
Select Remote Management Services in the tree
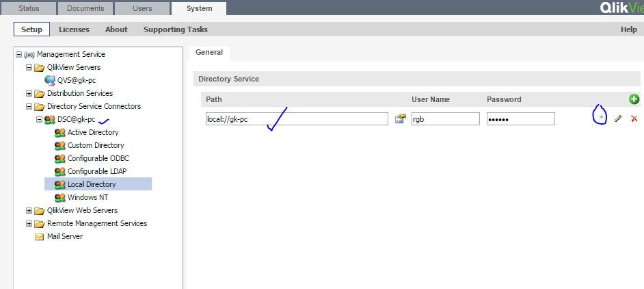[97, 223]
